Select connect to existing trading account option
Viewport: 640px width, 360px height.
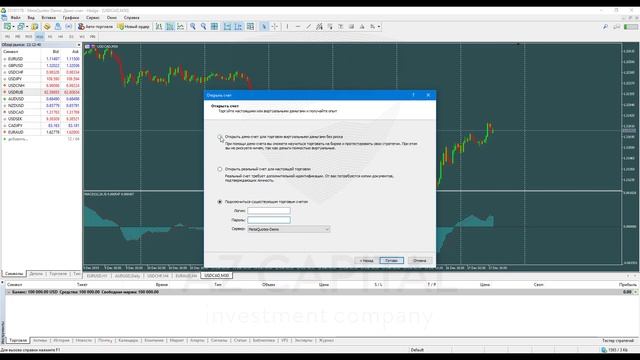pos(220,202)
